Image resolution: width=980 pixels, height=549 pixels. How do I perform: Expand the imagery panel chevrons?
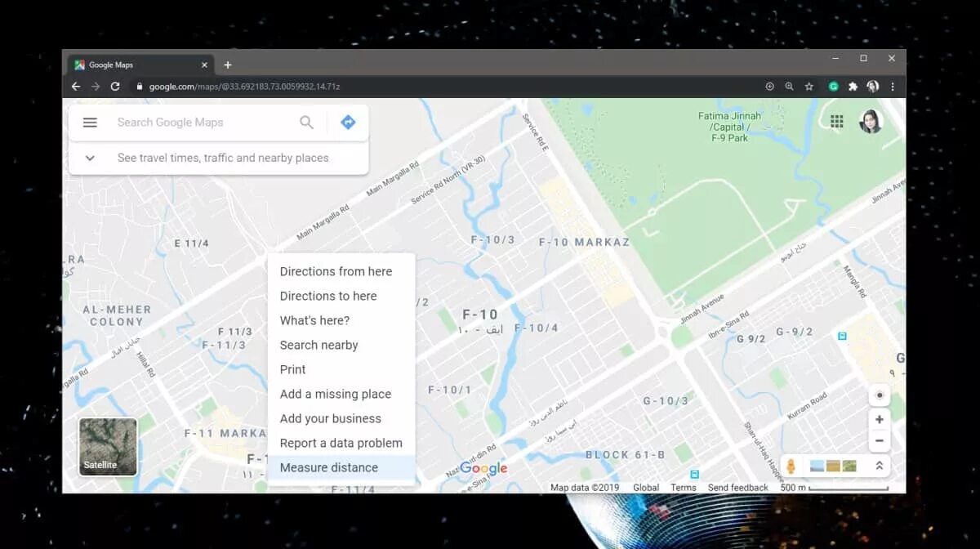coord(880,466)
